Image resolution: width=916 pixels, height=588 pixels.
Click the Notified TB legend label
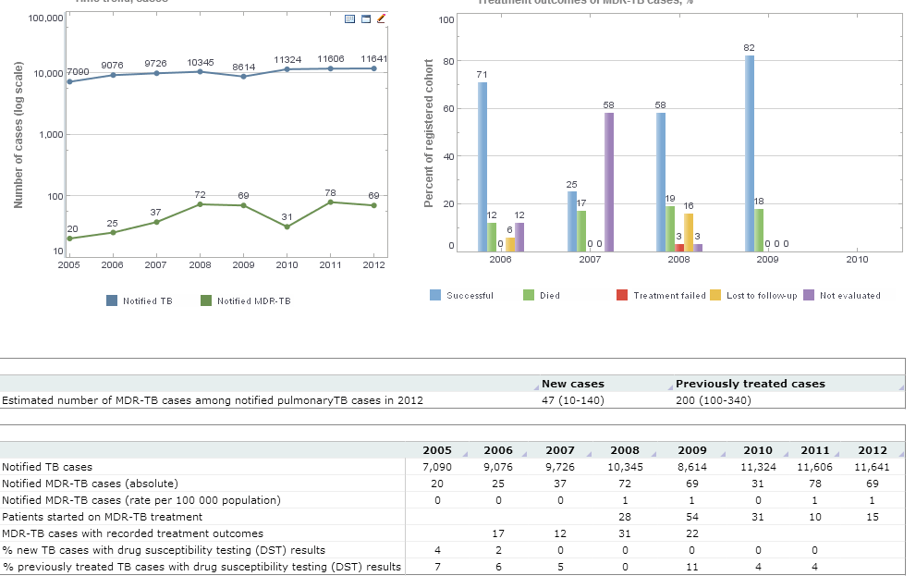148,301
